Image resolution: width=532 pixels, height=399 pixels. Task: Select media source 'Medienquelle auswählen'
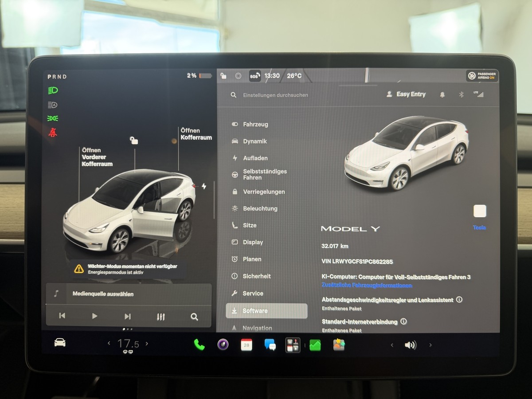click(x=129, y=294)
